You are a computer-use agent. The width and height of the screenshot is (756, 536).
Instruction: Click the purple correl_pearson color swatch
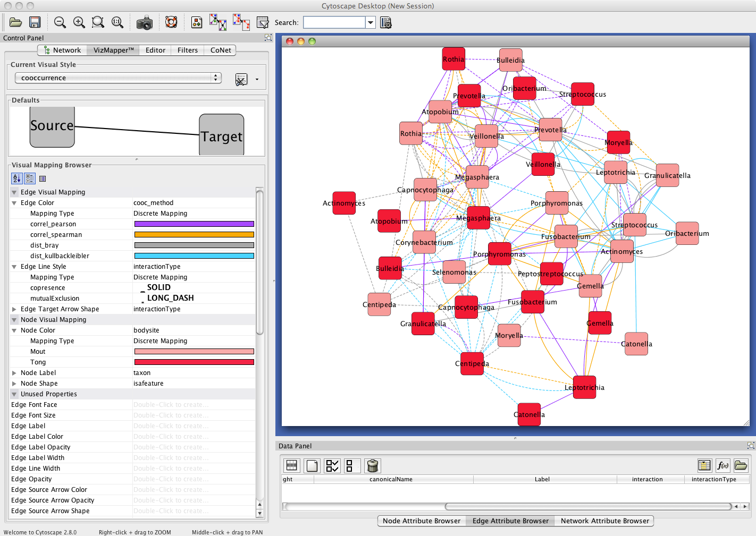(194, 224)
